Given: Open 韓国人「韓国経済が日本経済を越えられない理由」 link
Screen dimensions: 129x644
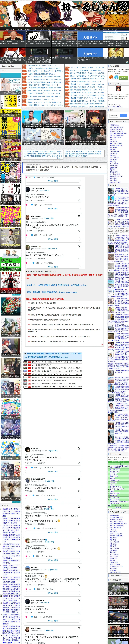Looking at the screenshot, I should coord(45,299).
